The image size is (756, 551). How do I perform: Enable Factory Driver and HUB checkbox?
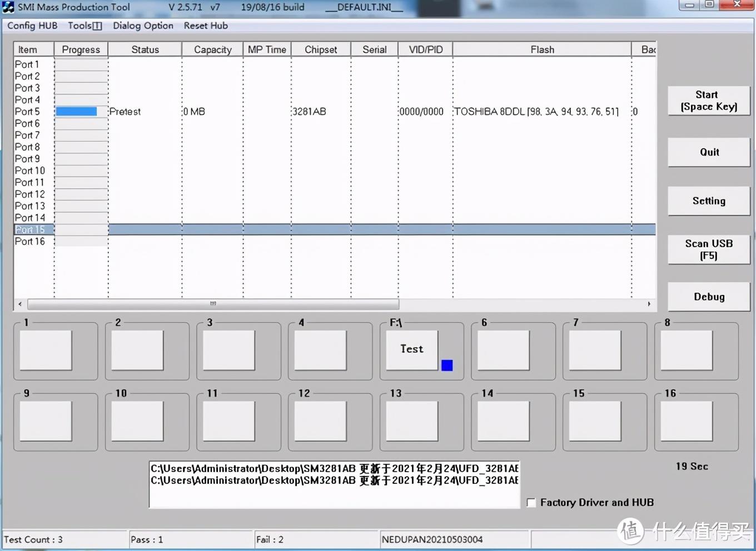pos(531,503)
